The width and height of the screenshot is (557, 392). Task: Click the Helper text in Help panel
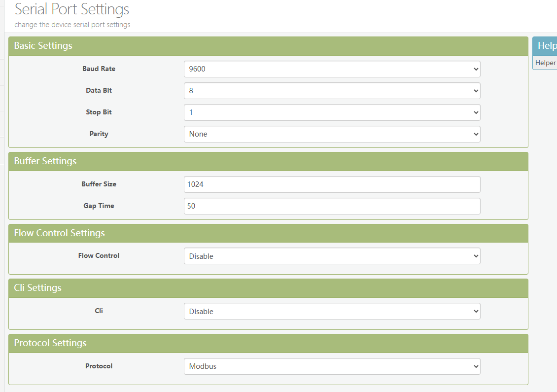click(545, 63)
